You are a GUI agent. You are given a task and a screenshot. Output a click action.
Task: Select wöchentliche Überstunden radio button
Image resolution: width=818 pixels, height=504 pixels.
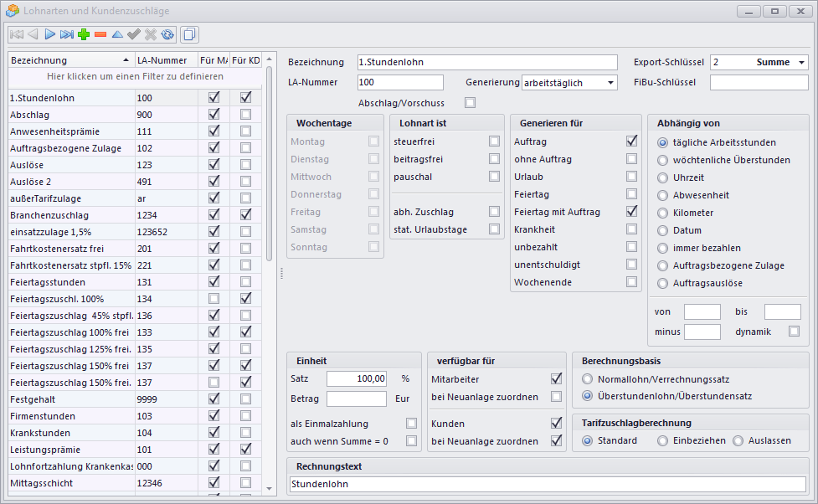tap(662, 160)
